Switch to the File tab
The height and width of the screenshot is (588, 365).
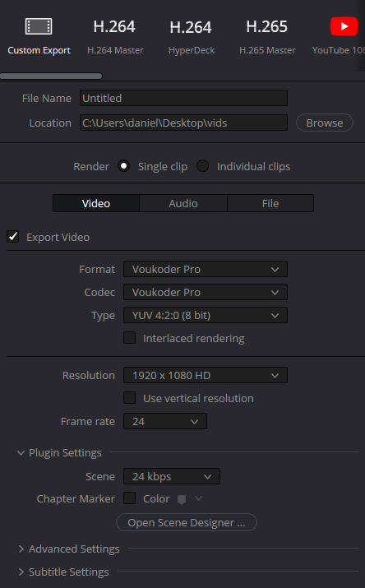click(270, 203)
